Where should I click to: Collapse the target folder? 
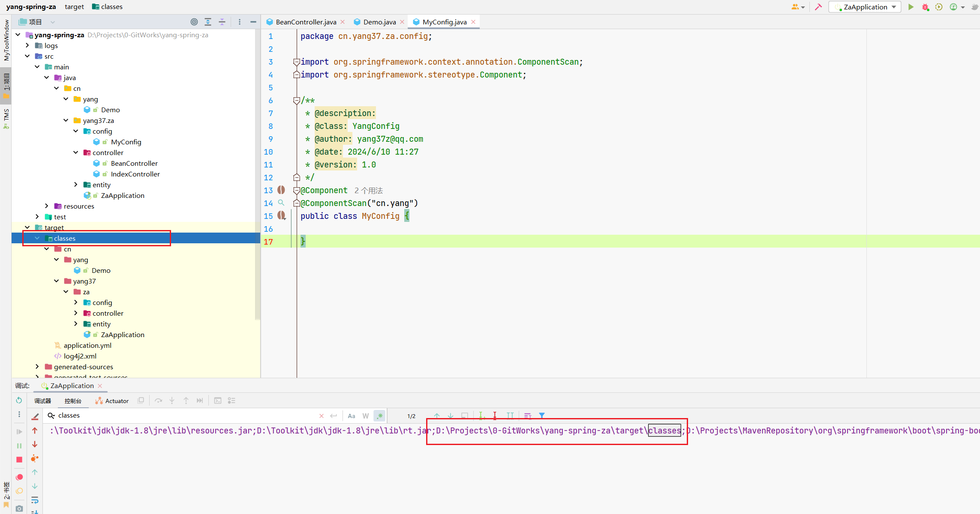coord(27,227)
